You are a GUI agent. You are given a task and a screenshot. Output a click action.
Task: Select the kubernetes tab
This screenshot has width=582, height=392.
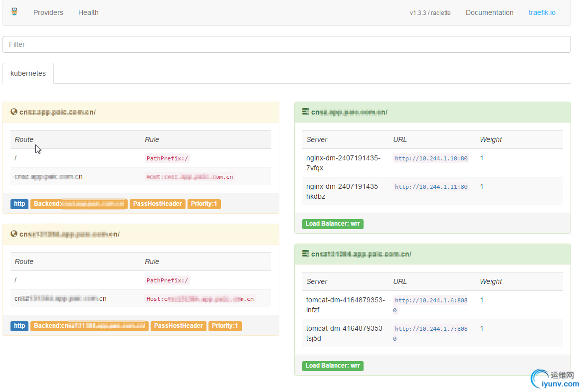28,73
